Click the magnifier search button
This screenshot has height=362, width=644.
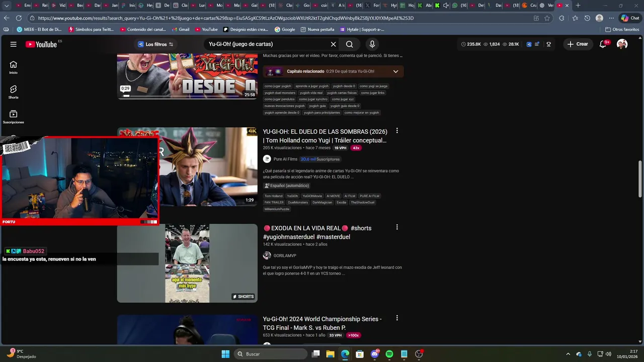tap(349, 44)
